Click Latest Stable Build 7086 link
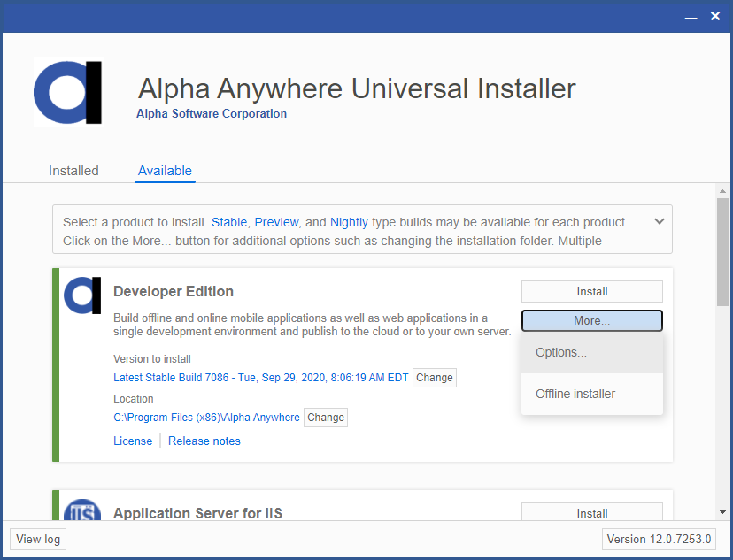This screenshot has width=733, height=560. 261,378
